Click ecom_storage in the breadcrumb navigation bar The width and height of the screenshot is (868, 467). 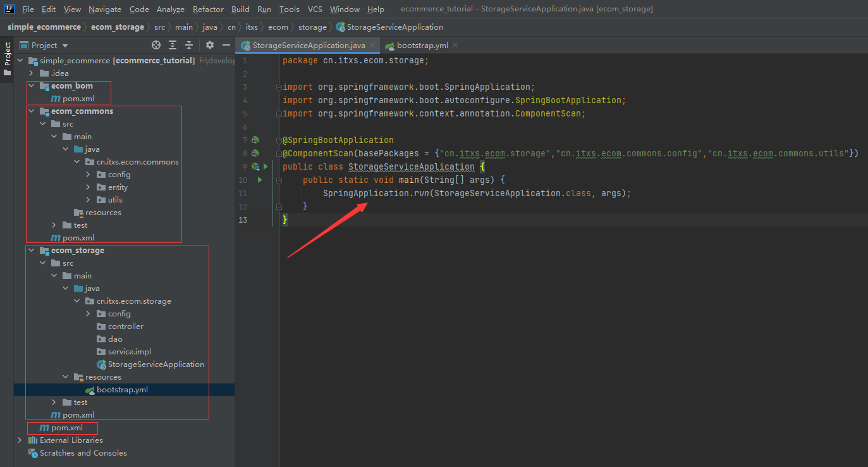(118, 27)
